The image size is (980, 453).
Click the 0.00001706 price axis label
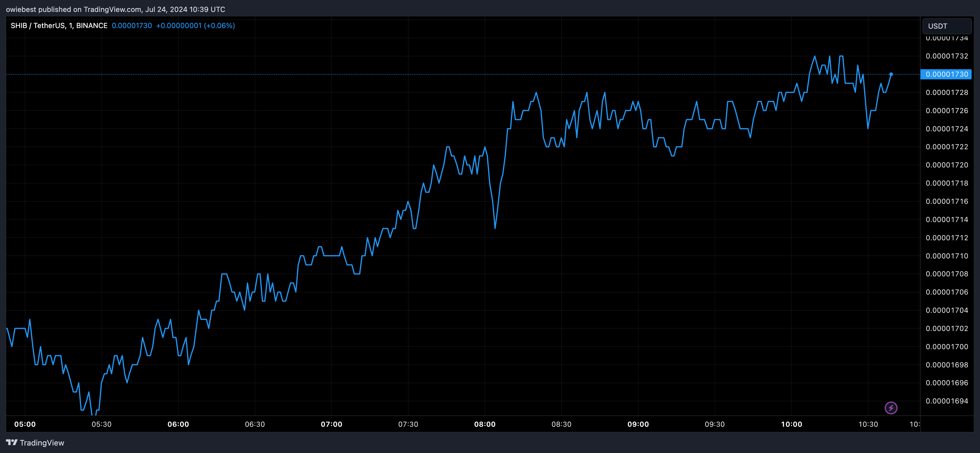click(x=947, y=292)
